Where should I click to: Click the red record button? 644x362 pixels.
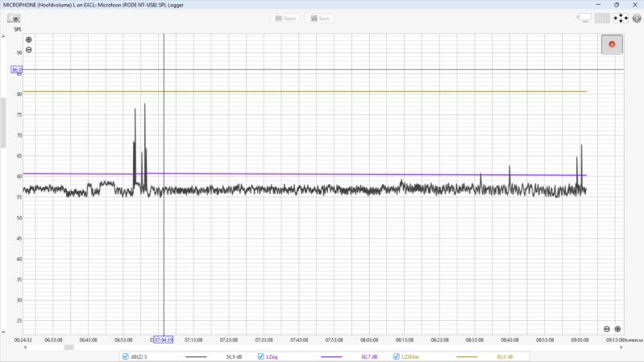tap(612, 44)
